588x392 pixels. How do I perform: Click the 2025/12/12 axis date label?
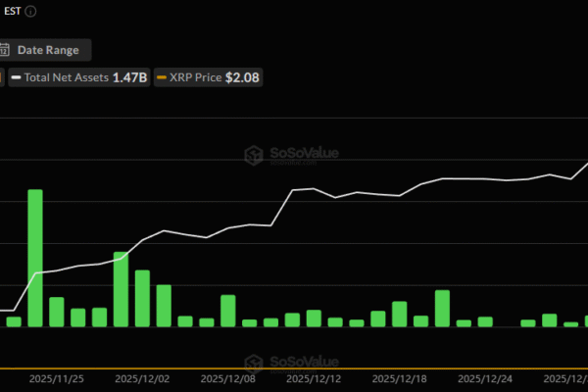coord(314,377)
